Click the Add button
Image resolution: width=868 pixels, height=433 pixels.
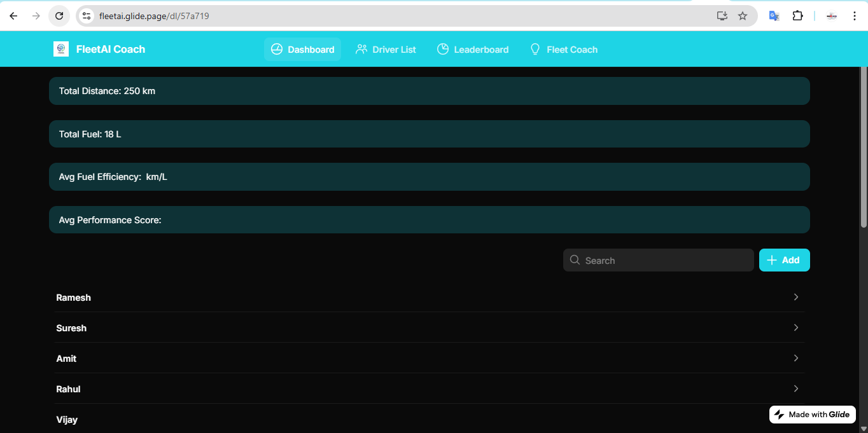(785, 260)
